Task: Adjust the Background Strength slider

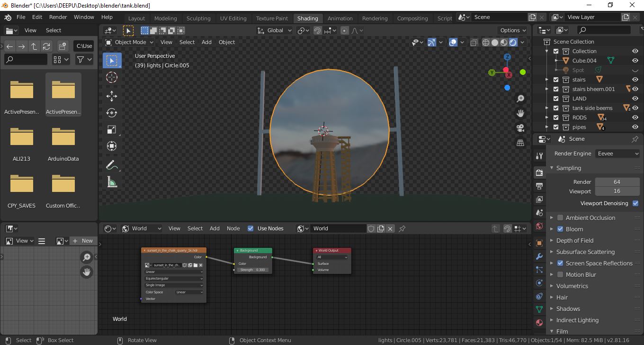Action: point(253,270)
